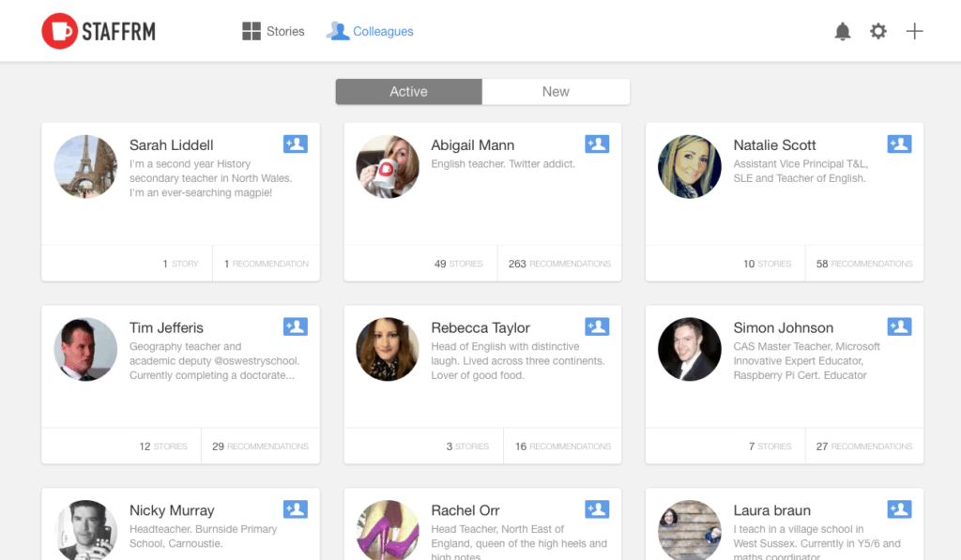The width and height of the screenshot is (961, 560).
Task: Open the Colleagues section
Action: [370, 32]
